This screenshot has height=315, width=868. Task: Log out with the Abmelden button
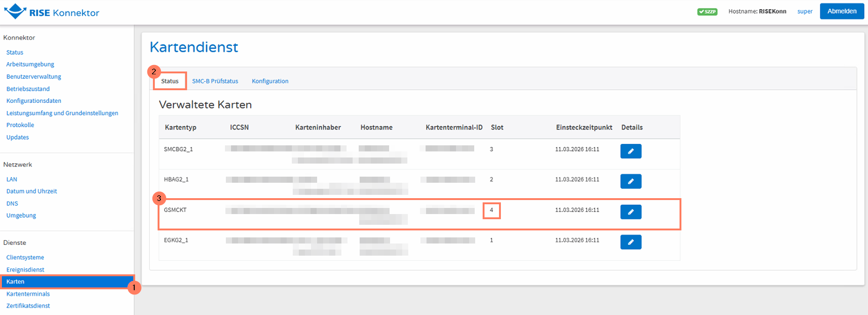coord(842,11)
